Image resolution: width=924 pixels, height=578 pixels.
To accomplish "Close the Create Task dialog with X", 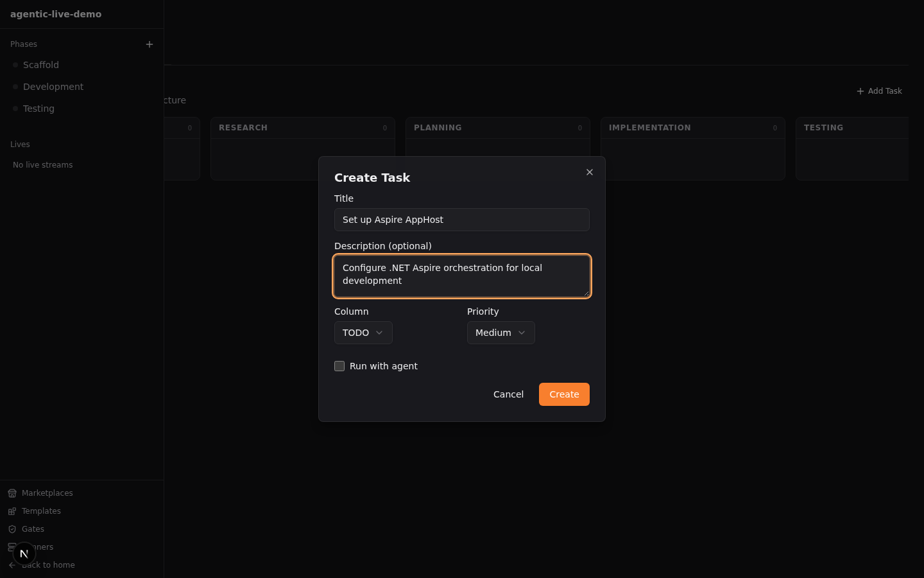I will tap(589, 172).
